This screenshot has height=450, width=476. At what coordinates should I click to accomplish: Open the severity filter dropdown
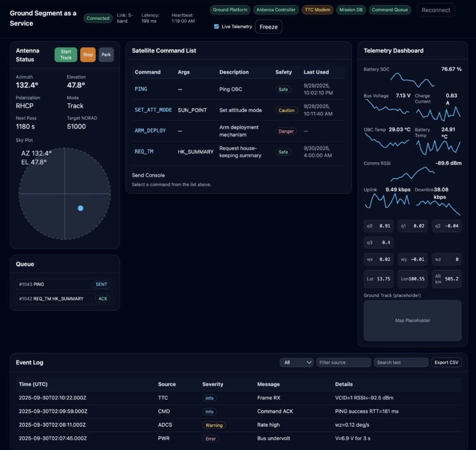click(297, 362)
